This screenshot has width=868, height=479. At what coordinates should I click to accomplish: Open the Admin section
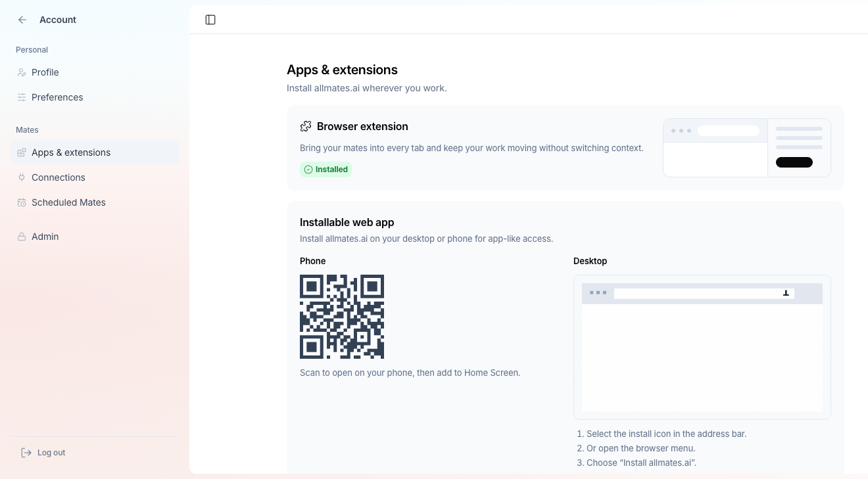(95, 237)
